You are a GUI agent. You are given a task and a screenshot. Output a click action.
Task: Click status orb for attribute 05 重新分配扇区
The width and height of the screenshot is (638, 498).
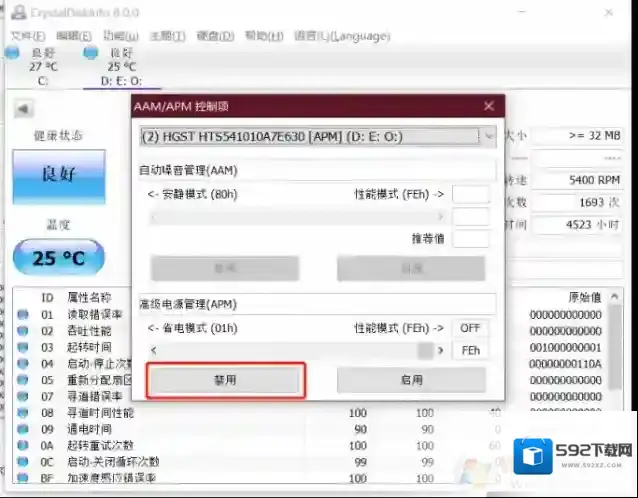click(x=23, y=379)
